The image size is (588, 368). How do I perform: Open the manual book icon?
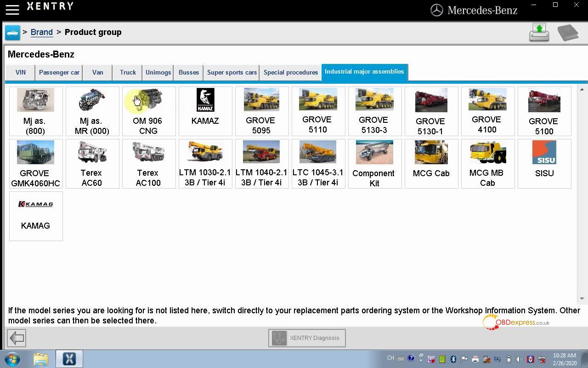568,33
